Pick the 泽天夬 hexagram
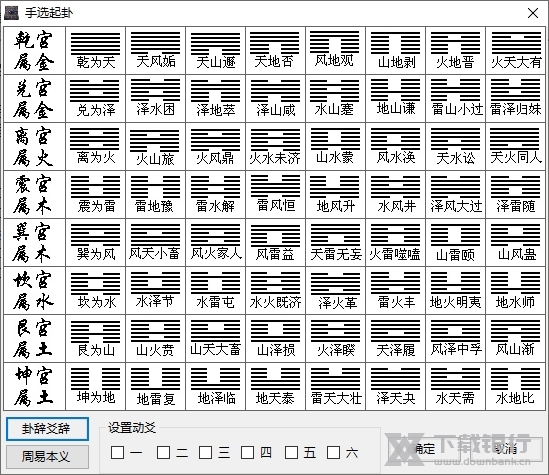The image size is (549, 475). (395, 386)
